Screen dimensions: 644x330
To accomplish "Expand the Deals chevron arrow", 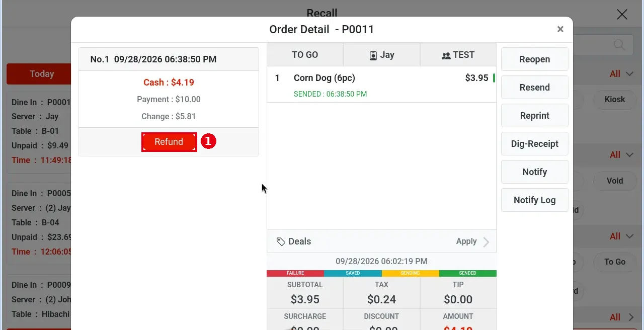I will 486,242.
